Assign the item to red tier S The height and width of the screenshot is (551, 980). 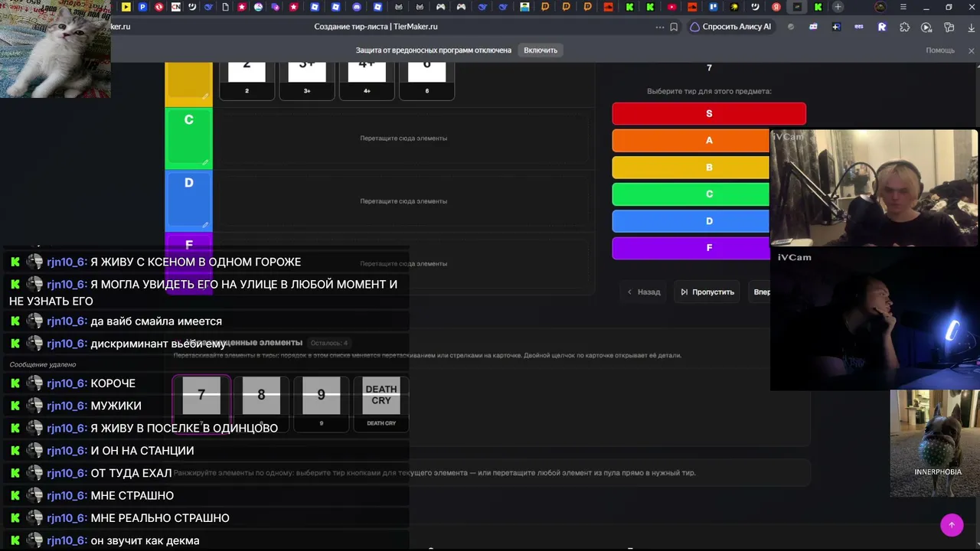pos(709,113)
